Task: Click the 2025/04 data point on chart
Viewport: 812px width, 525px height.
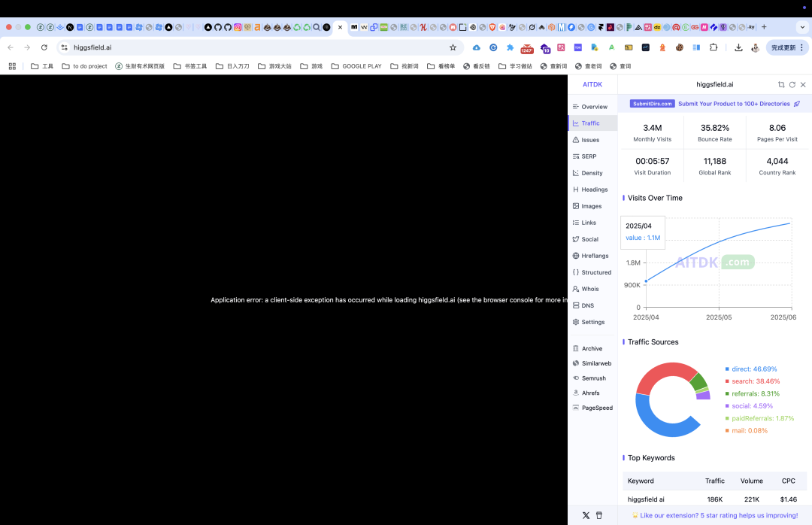Action: (x=646, y=281)
